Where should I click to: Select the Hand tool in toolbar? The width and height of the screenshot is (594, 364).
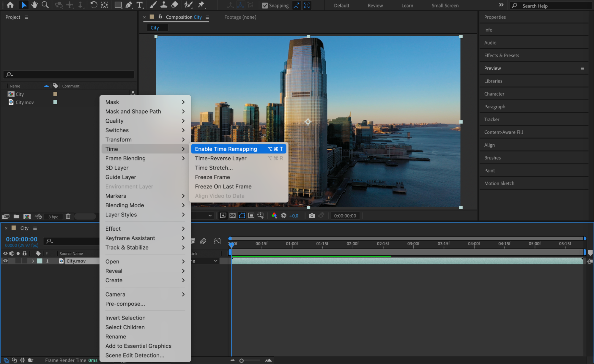(34, 5)
